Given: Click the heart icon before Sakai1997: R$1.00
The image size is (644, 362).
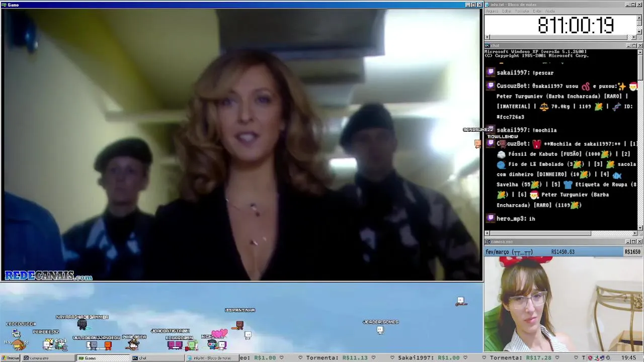Looking at the screenshot, I should click(x=392, y=358).
